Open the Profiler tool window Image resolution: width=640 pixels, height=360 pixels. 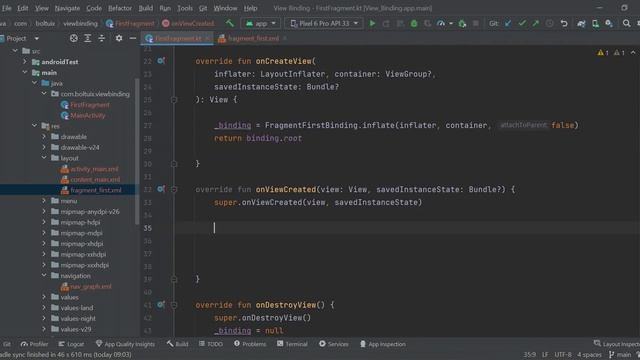34,344
